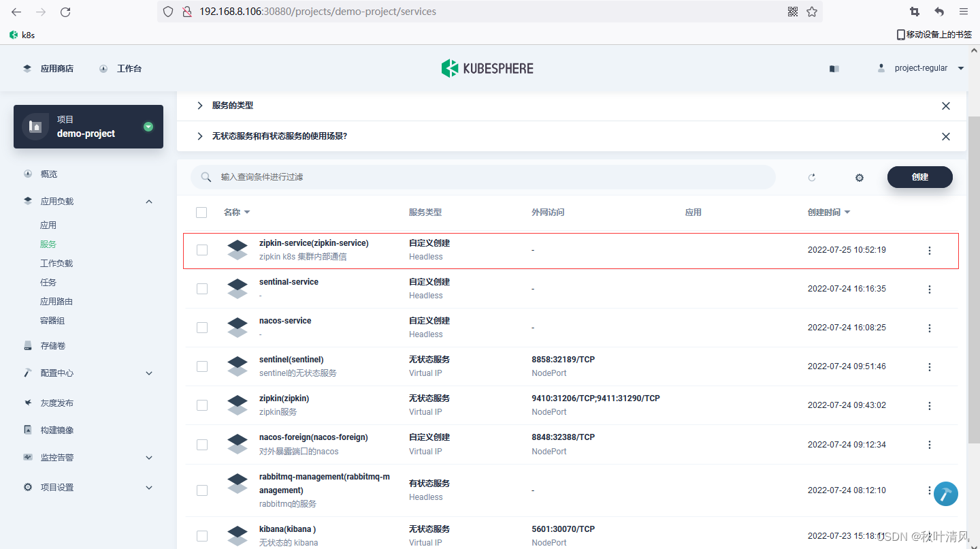Refresh the services list
The width and height of the screenshot is (980, 549).
tap(812, 178)
